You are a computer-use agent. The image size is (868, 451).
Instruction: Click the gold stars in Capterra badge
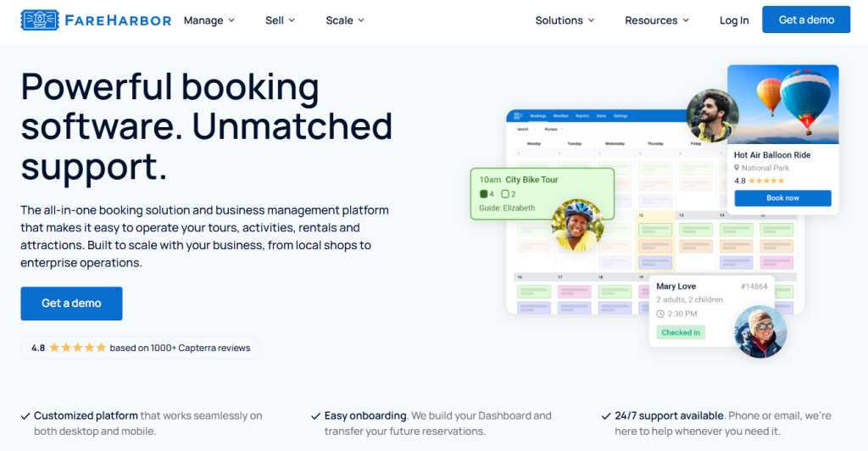(x=77, y=348)
